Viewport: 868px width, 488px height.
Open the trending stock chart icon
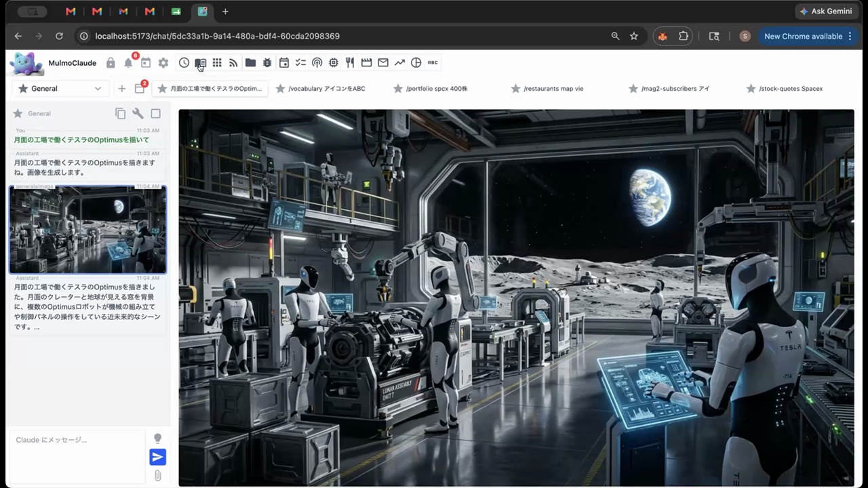(x=399, y=63)
